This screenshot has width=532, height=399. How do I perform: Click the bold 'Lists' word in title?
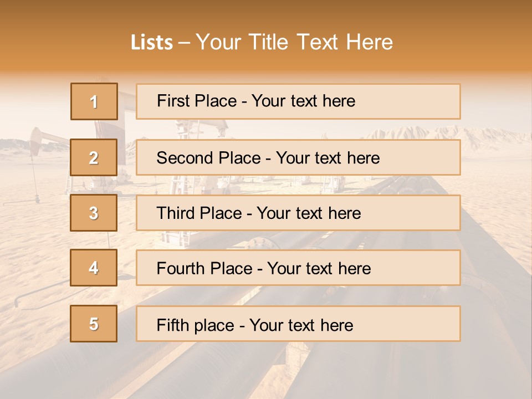click(151, 43)
